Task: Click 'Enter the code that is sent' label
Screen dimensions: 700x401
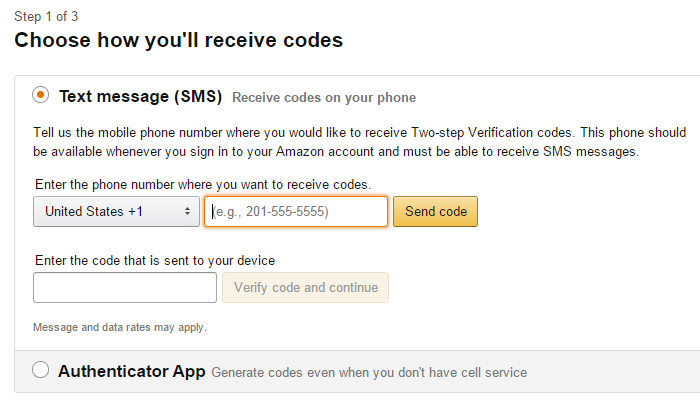Action: pos(155,260)
